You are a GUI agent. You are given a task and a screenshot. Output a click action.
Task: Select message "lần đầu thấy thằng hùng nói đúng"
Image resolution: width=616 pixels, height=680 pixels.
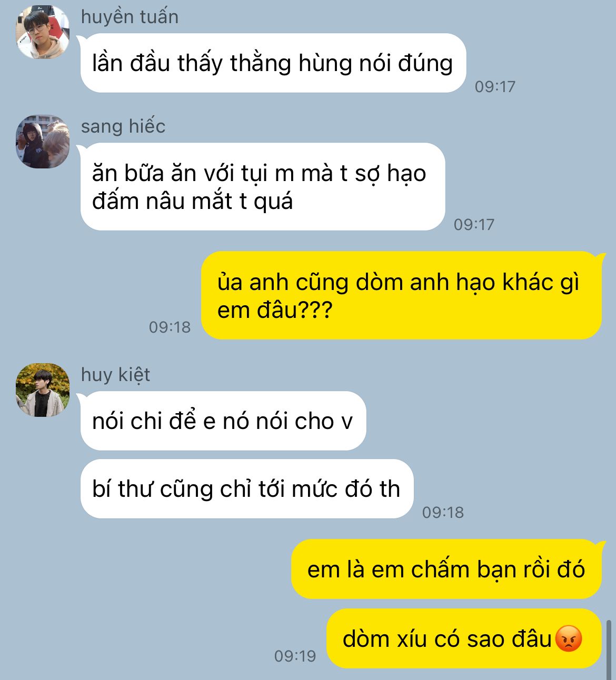[273, 63]
